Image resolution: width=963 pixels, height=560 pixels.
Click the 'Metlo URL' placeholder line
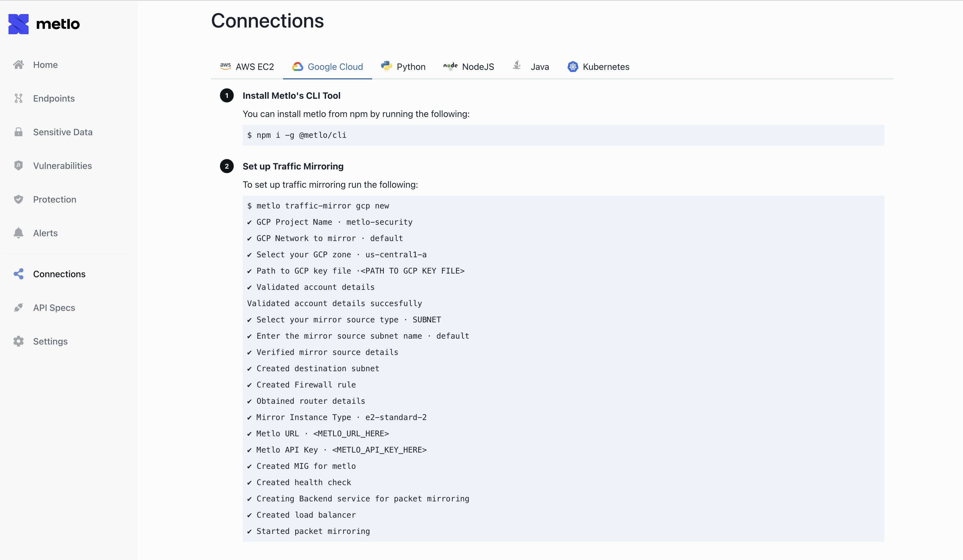pos(318,433)
